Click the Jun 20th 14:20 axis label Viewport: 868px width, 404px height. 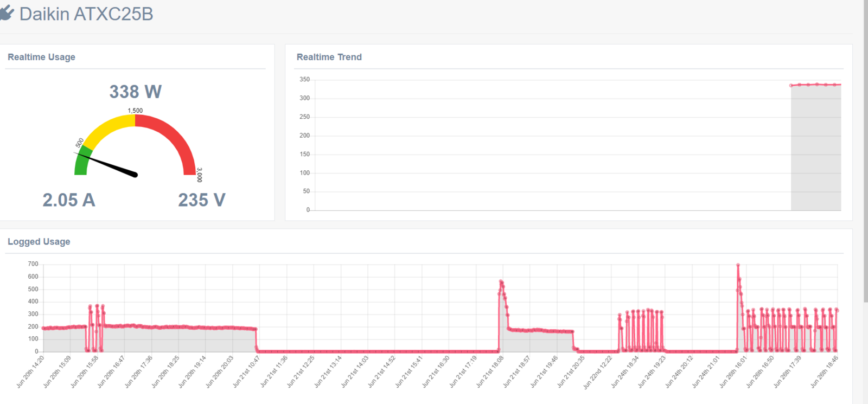click(x=30, y=371)
